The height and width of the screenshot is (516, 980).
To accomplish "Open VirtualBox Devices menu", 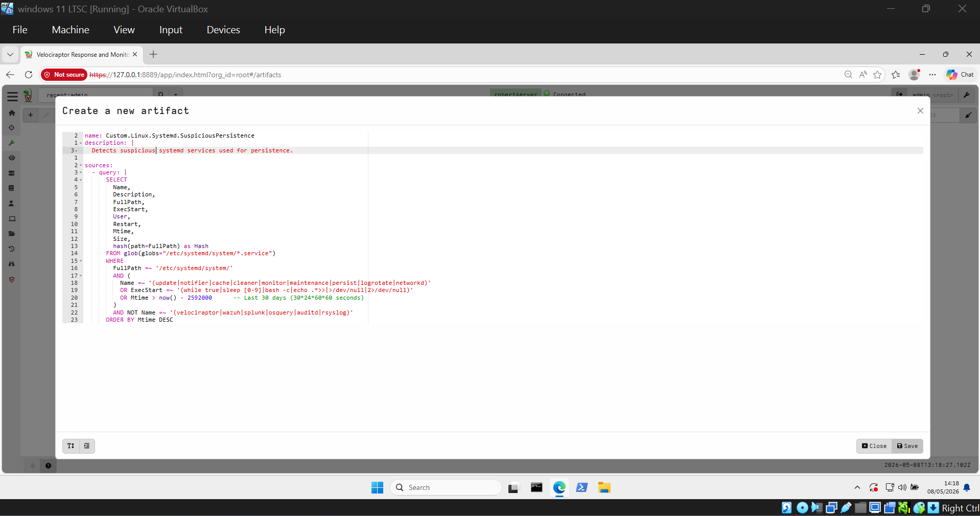I will [x=223, y=30].
